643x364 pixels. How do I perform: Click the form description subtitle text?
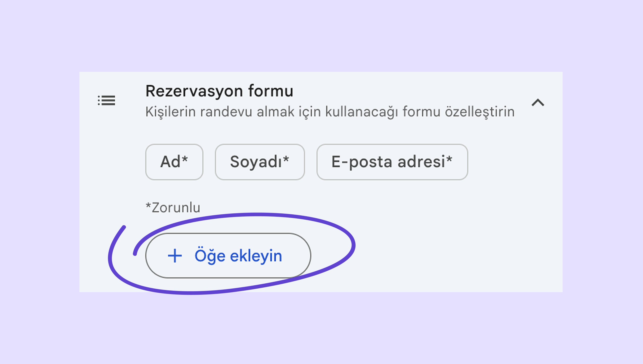coord(330,112)
